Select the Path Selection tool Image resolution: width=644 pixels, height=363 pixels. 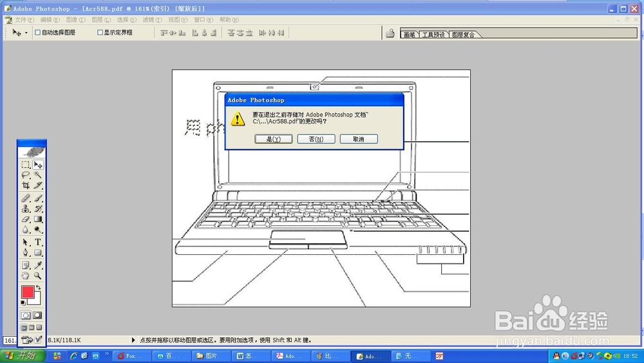point(26,242)
